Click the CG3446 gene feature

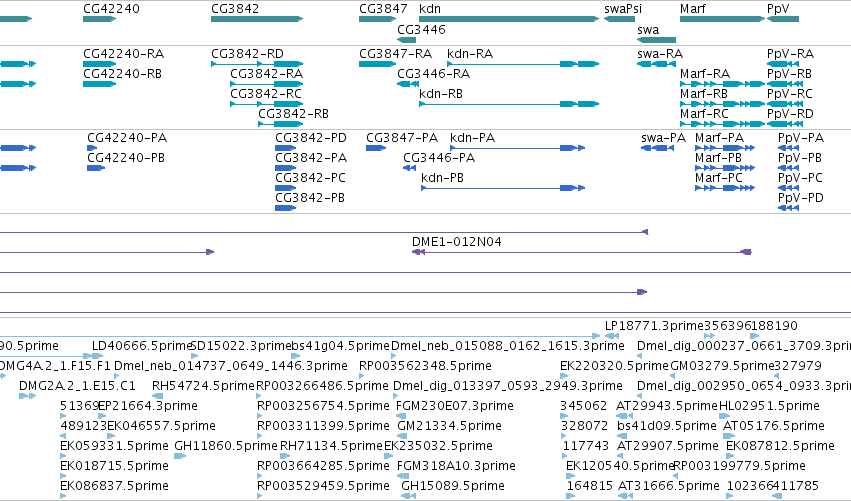[x=407, y=40]
